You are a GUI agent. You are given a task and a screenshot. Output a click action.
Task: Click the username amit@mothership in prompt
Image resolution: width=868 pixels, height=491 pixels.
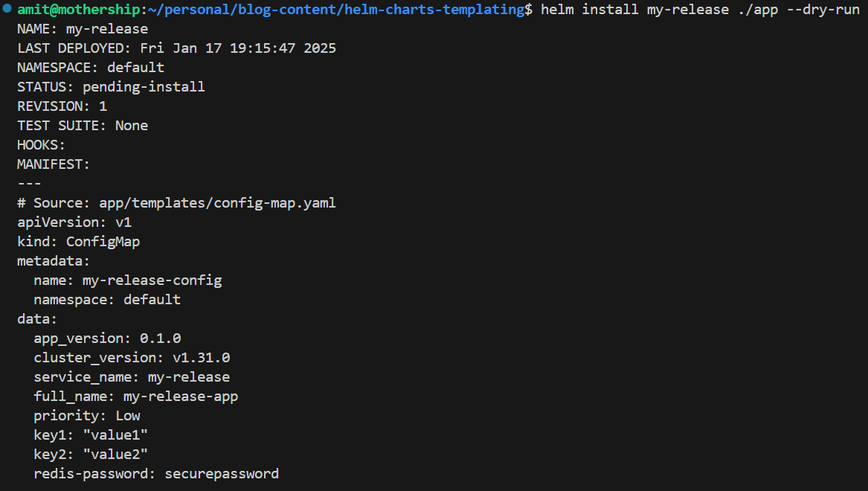pyautogui.click(x=79, y=10)
